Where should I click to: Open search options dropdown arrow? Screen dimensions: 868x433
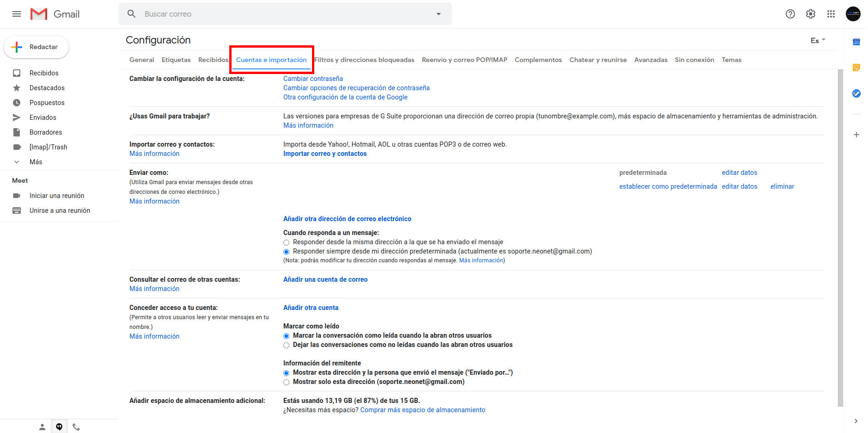tap(438, 14)
